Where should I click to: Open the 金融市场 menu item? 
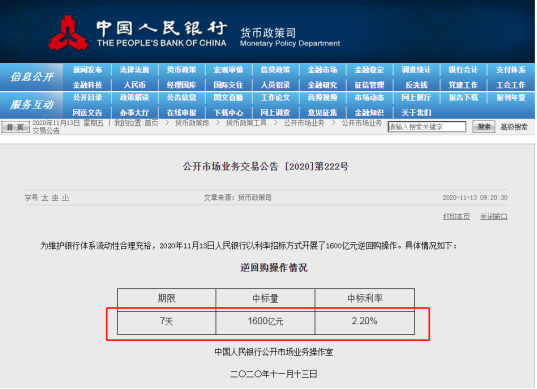pyautogui.click(x=322, y=70)
